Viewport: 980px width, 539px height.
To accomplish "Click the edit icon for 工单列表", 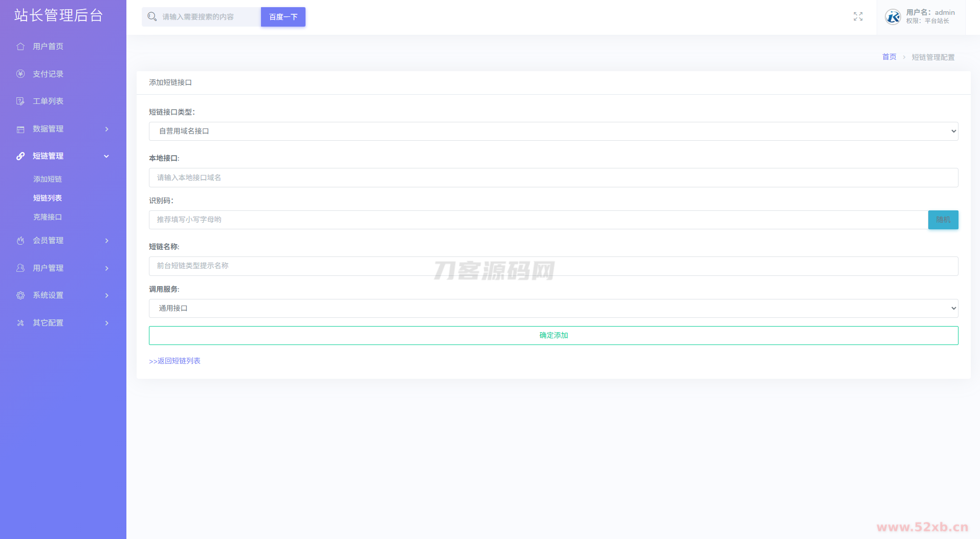I will pos(20,101).
